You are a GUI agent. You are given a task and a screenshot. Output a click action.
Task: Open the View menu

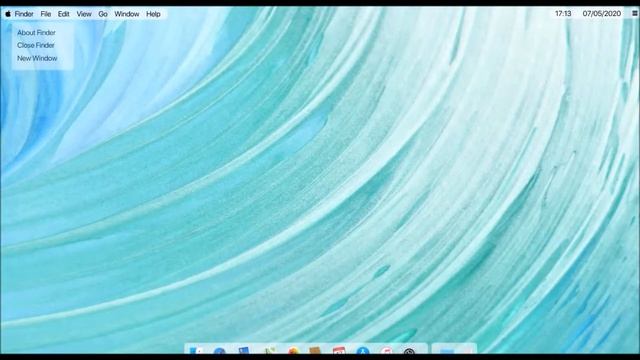[x=84, y=14]
